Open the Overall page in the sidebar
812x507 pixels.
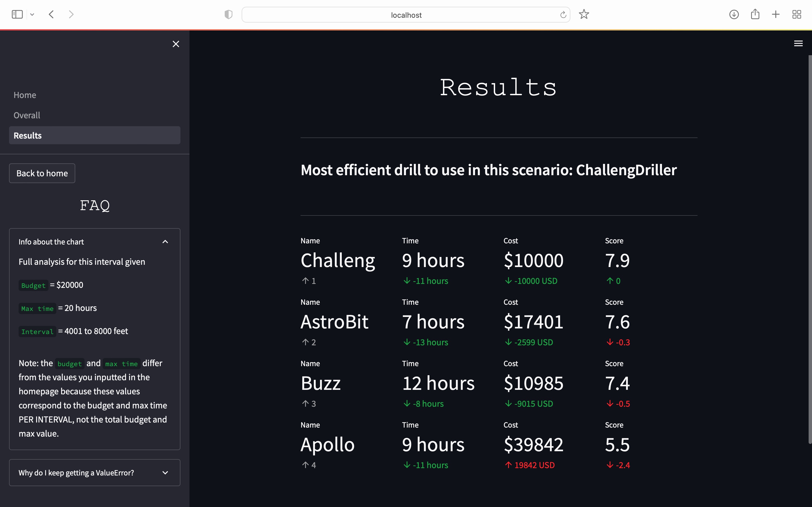pyautogui.click(x=27, y=115)
